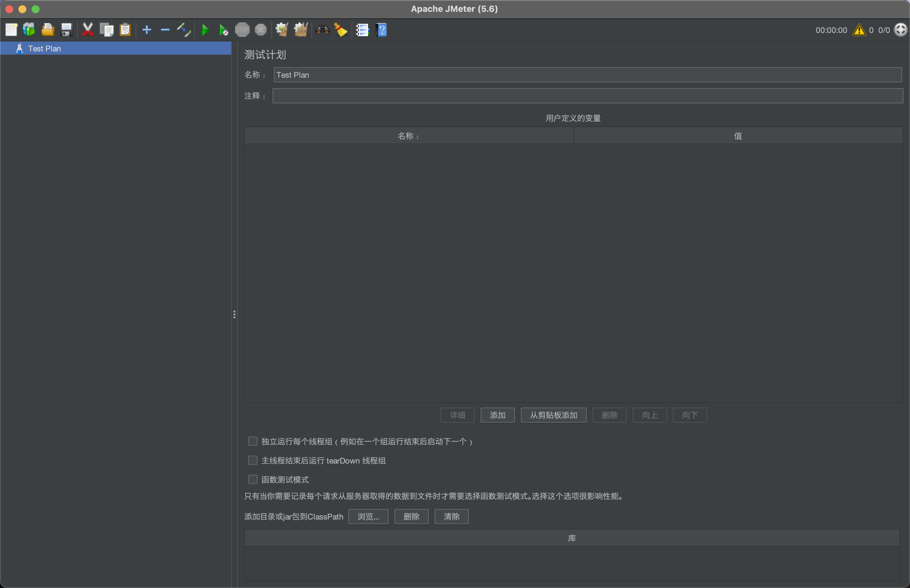910x588 pixels.
Task: Click the macOS green zoom window button
Action: click(x=36, y=9)
